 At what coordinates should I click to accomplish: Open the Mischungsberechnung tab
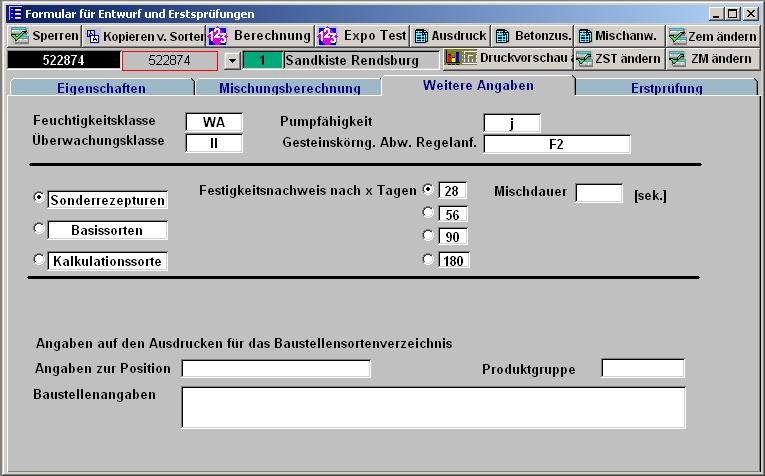(x=290, y=88)
